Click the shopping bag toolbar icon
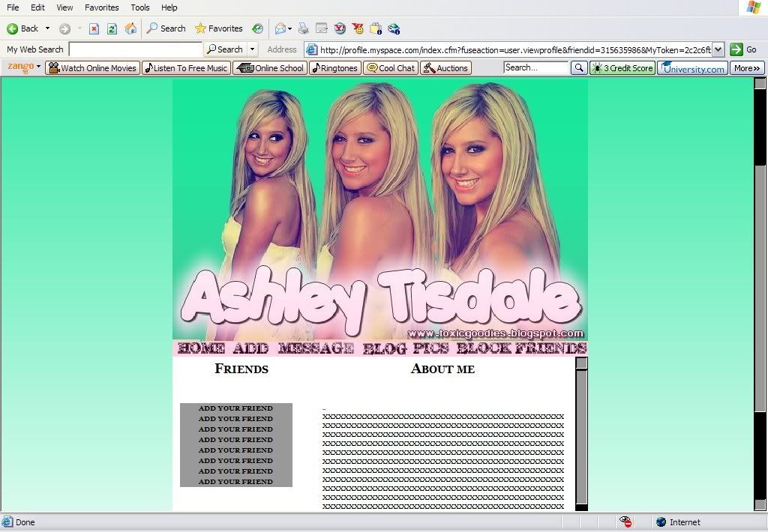Screen dimensions: 768x532 [376, 29]
